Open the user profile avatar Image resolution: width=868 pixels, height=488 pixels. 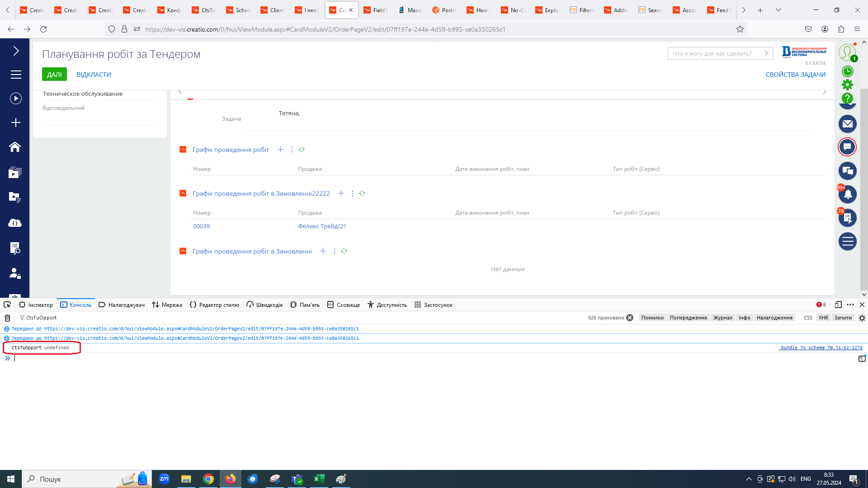tap(847, 52)
